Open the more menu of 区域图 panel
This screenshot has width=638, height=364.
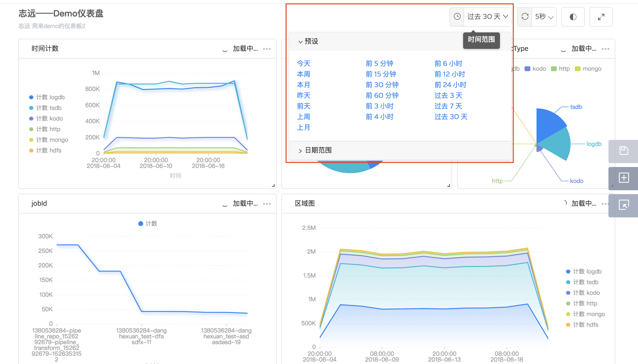(605, 204)
